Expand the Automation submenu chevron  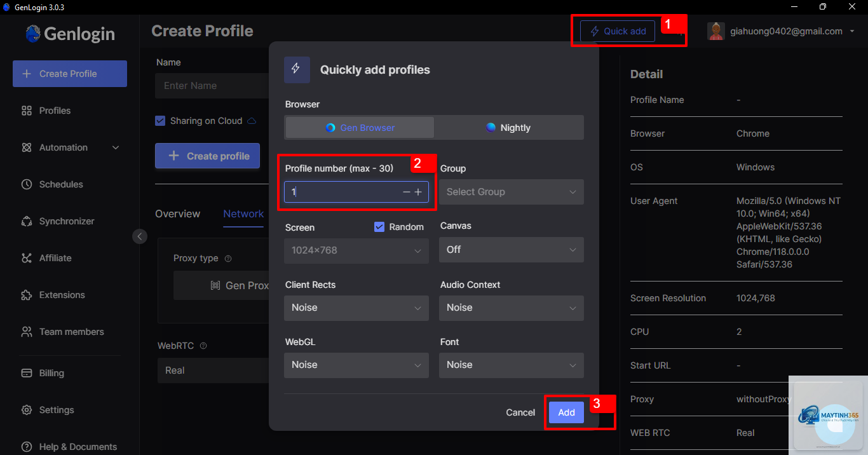[x=116, y=147]
